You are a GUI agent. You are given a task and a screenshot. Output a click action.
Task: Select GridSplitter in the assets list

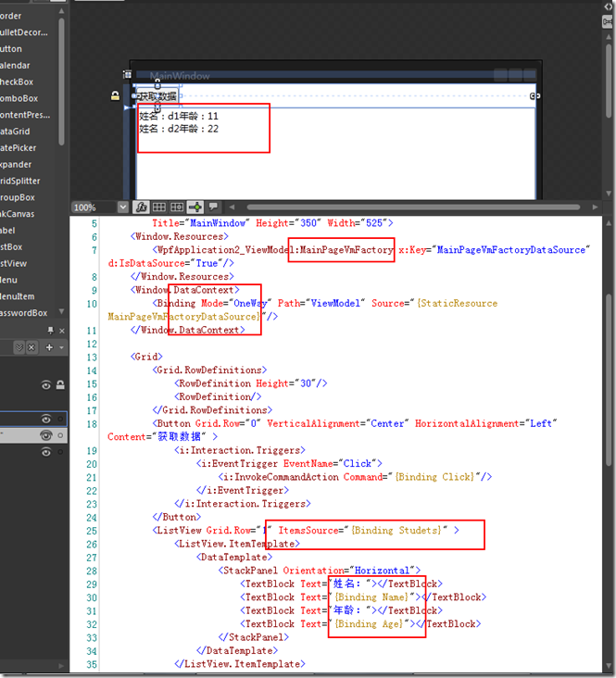19,181
